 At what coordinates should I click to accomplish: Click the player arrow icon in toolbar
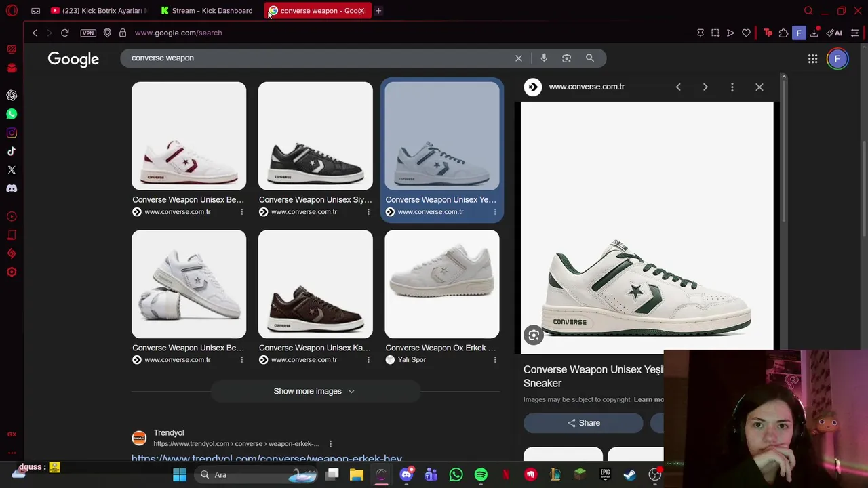(x=730, y=33)
